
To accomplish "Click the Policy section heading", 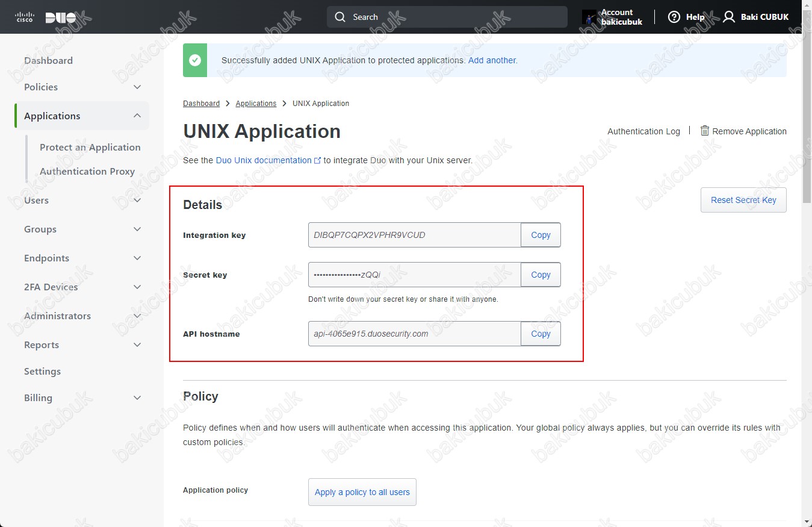I will [x=200, y=396].
